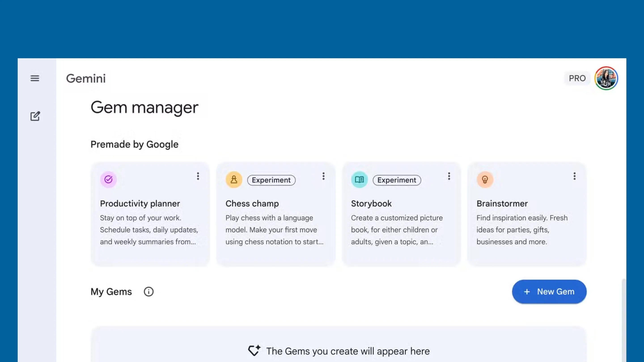Click the PRO plan badge
Viewport: 644px width, 362px height.
click(577, 78)
